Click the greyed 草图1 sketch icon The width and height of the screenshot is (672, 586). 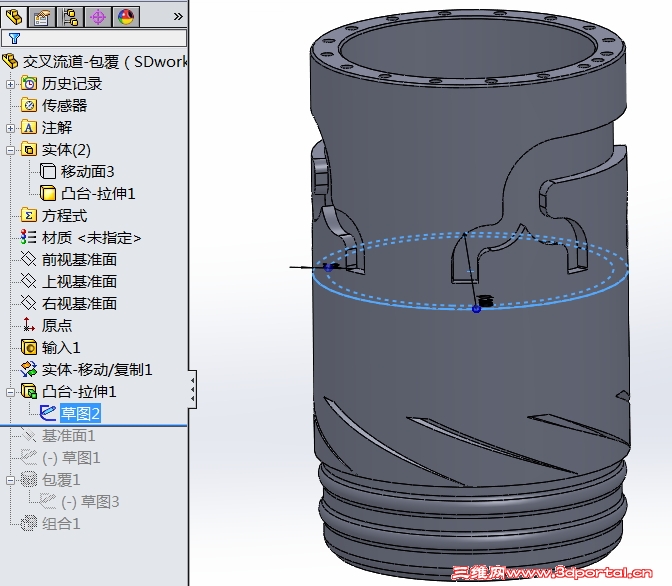(29, 457)
